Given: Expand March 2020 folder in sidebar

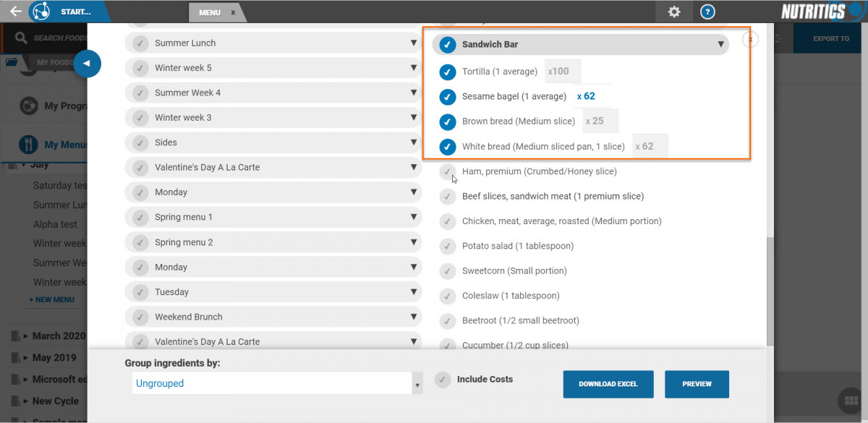Looking at the screenshot, I should click(26, 336).
